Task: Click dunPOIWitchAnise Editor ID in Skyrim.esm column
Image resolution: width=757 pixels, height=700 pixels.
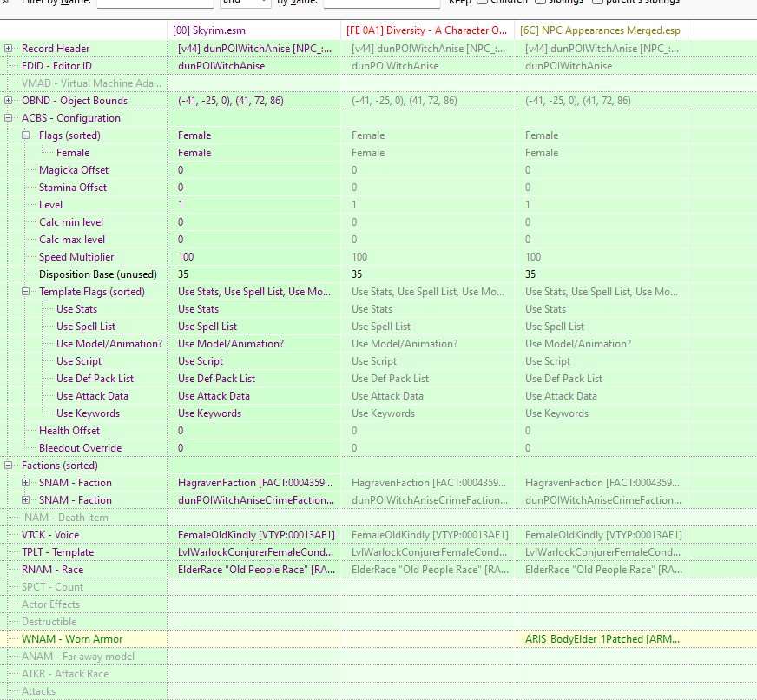Action: click(x=254, y=66)
